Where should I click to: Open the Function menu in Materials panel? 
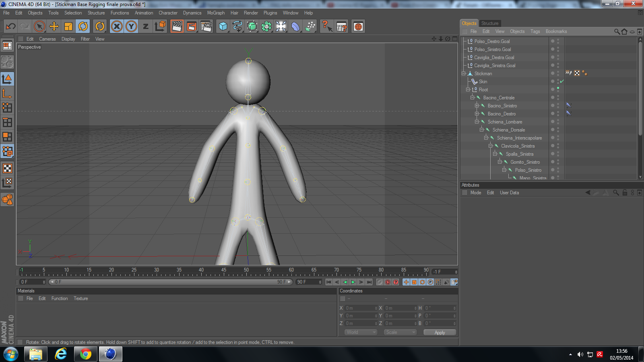[60, 298]
